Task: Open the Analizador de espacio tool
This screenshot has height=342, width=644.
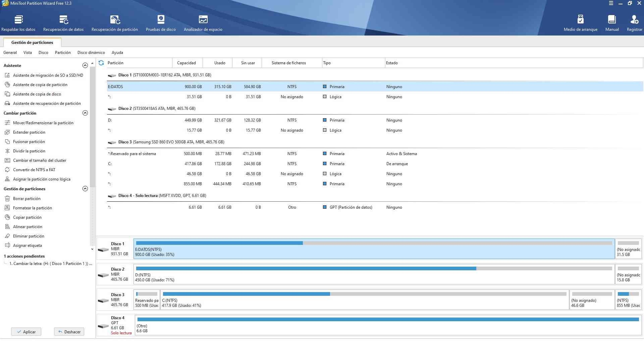Action: pos(203,23)
